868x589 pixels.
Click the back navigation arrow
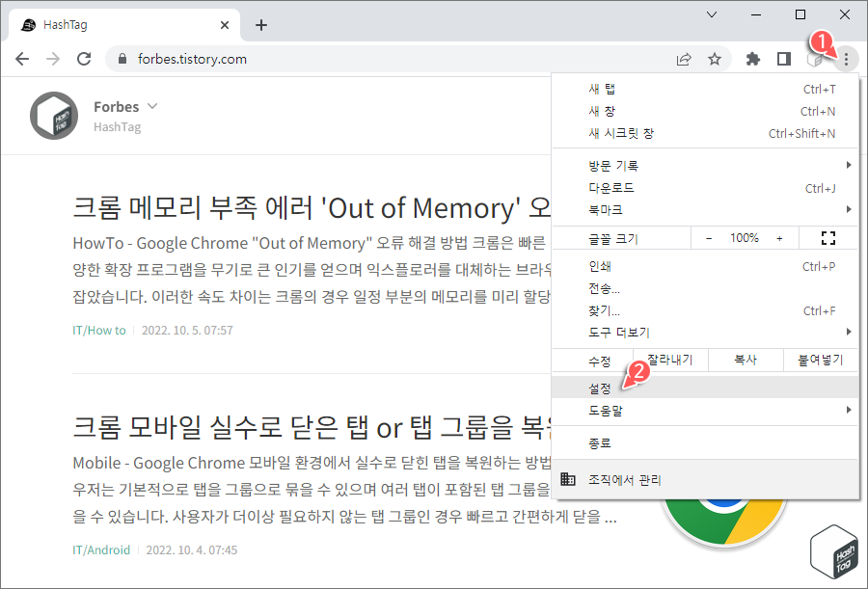pyautogui.click(x=22, y=59)
